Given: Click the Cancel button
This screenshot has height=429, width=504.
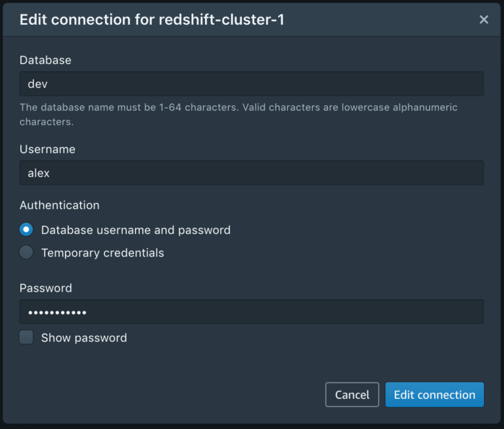Looking at the screenshot, I should click(352, 395).
